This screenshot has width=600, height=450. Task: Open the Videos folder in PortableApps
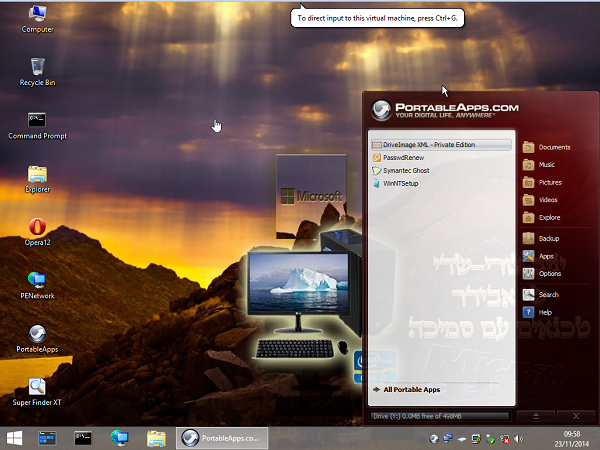click(540, 200)
